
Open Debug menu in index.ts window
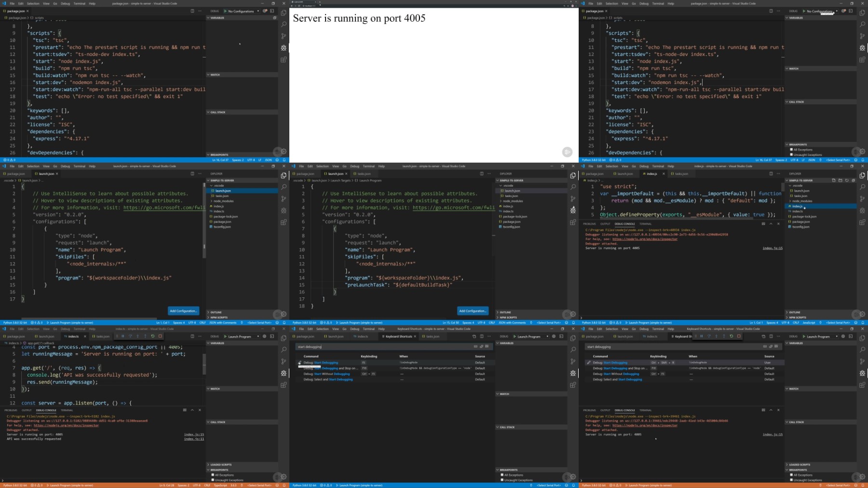[x=65, y=329]
